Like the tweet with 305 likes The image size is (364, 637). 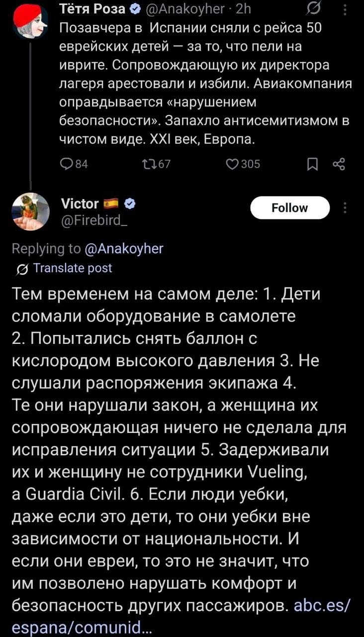click(x=235, y=164)
